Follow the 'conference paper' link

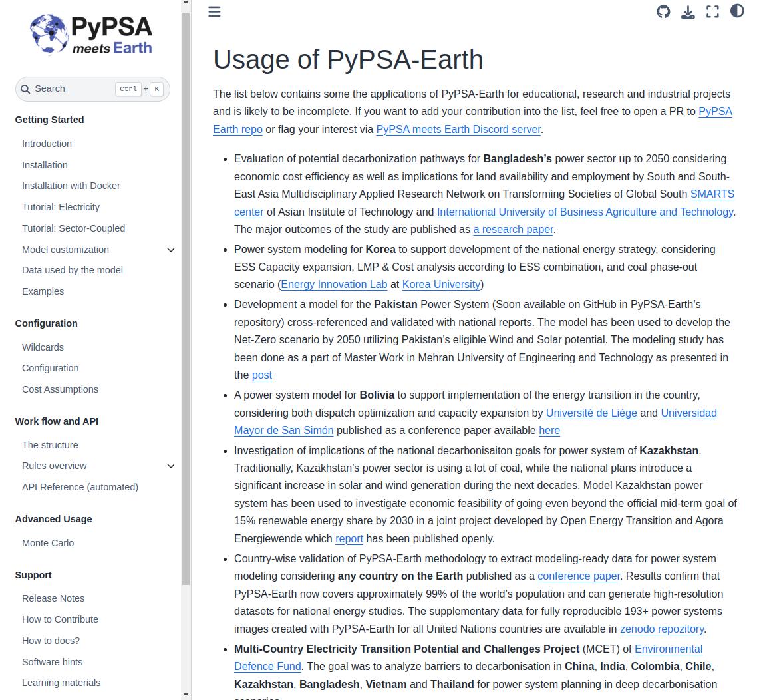click(579, 576)
